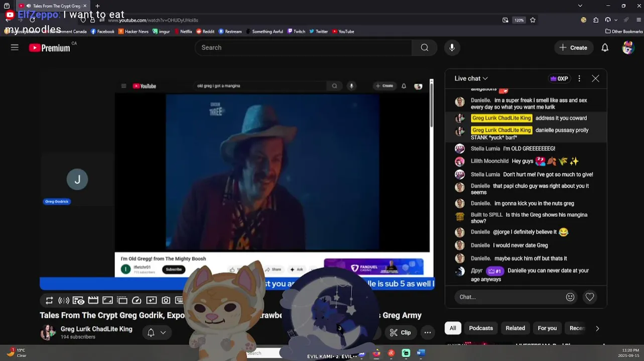Click the "194 subscribers" text

(78, 337)
